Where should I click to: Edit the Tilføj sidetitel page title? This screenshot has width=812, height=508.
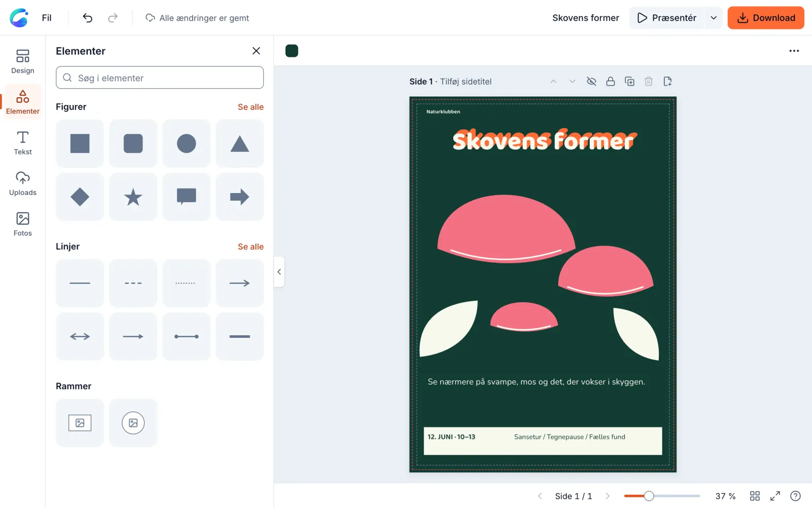click(x=466, y=81)
